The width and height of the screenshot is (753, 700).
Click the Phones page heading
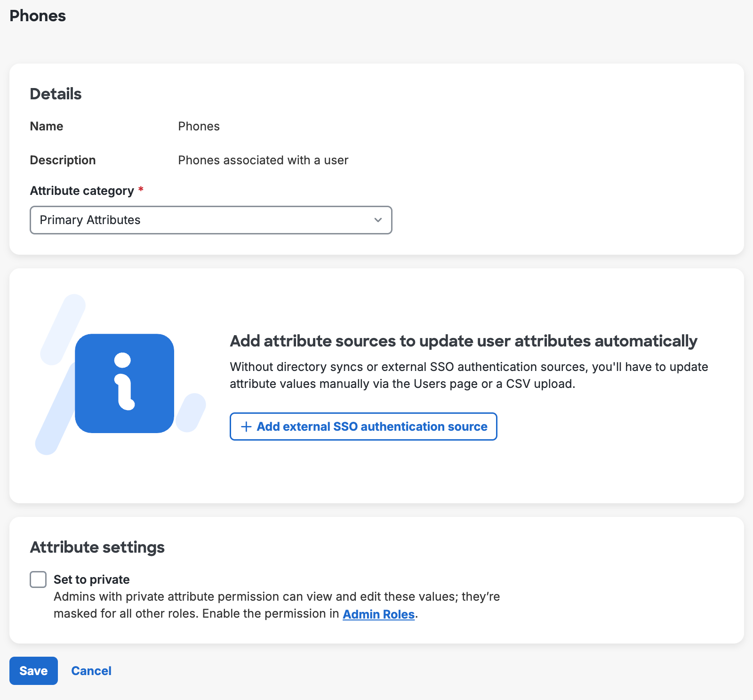[38, 16]
